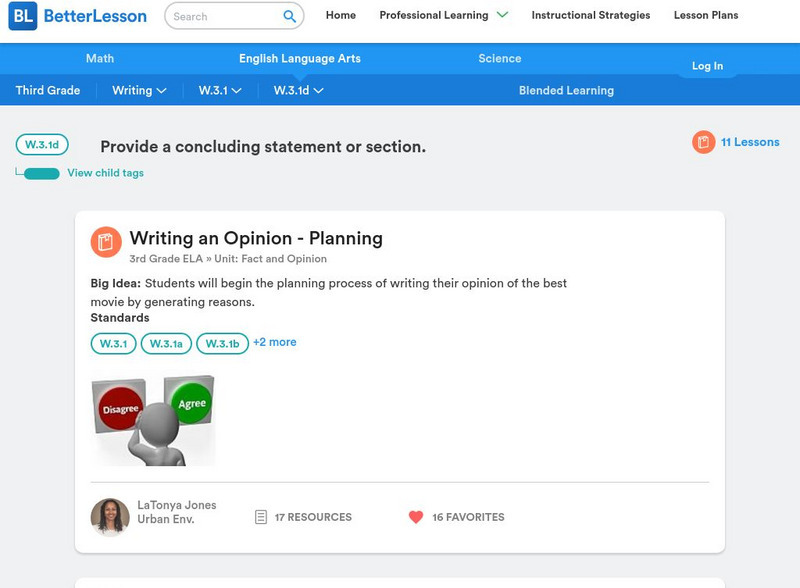Click "3rd Grade ELA » Unit: Fact and Opinion" text
The image size is (800, 588).
(x=228, y=259)
